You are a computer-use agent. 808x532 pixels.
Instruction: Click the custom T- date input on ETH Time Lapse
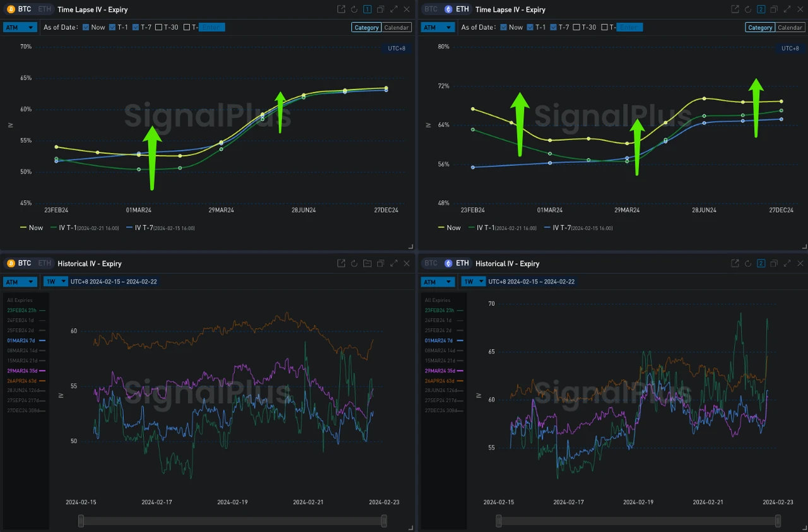[x=627, y=27]
